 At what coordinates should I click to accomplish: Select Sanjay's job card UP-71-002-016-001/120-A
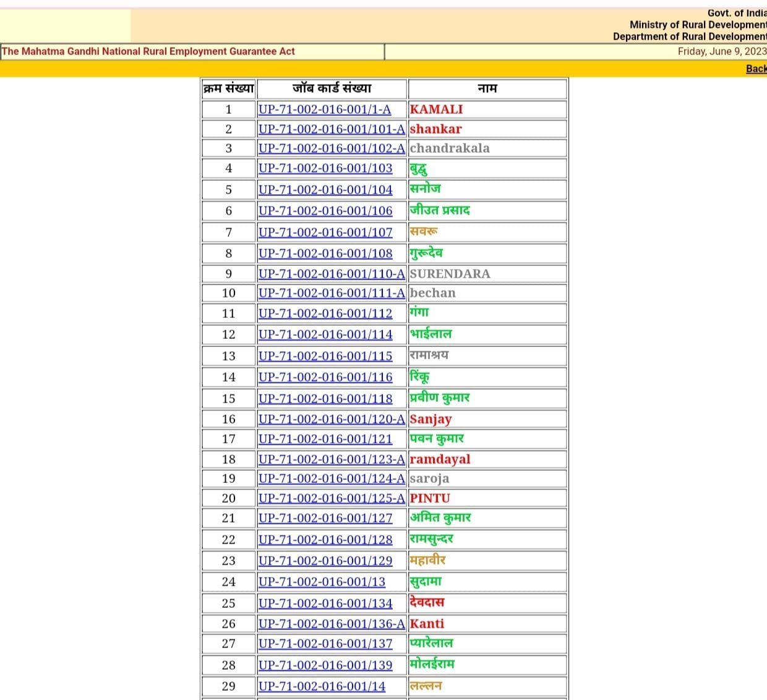coord(331,419)
